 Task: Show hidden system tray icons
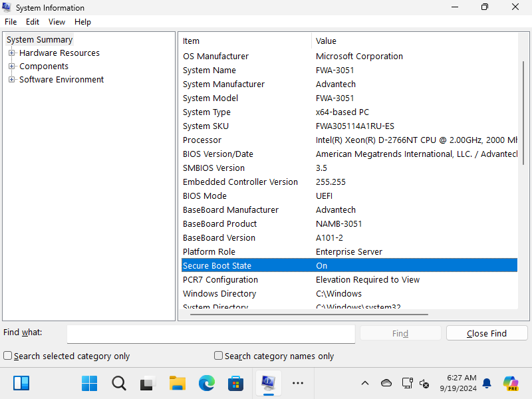pyautogui.click(x=365, y=384)
